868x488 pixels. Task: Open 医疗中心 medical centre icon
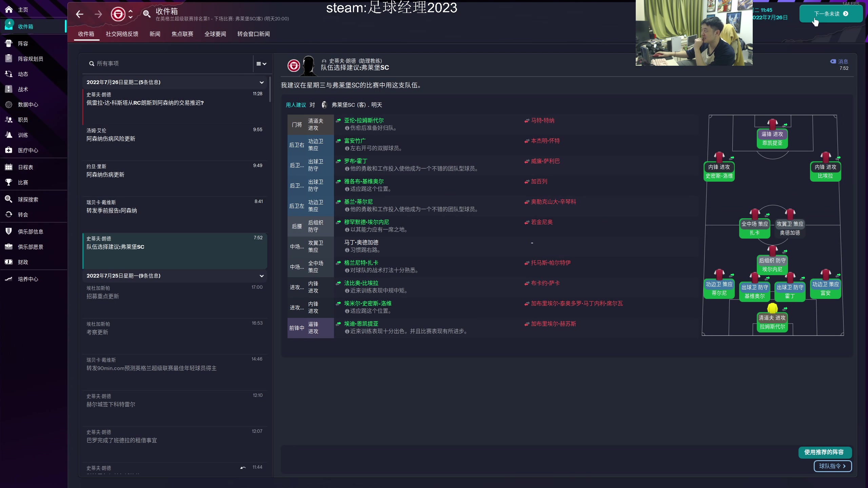[9, 150]
